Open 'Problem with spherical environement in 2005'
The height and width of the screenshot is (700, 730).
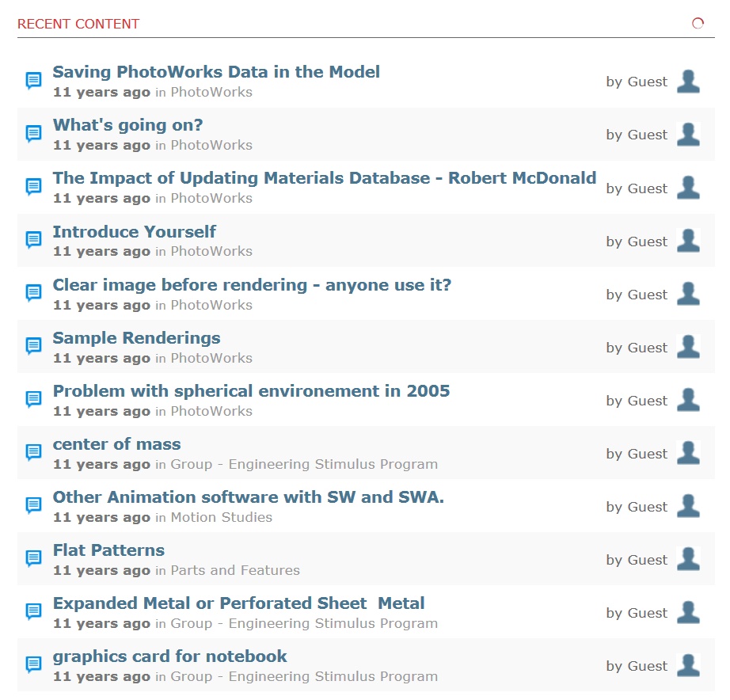[x=252, y=390]
